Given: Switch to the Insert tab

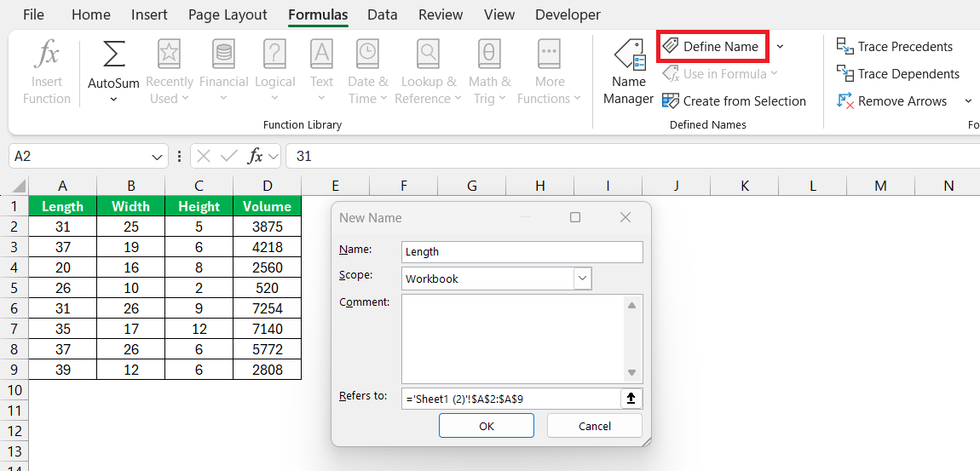Looking at the screenshot, I should [149, 15].
